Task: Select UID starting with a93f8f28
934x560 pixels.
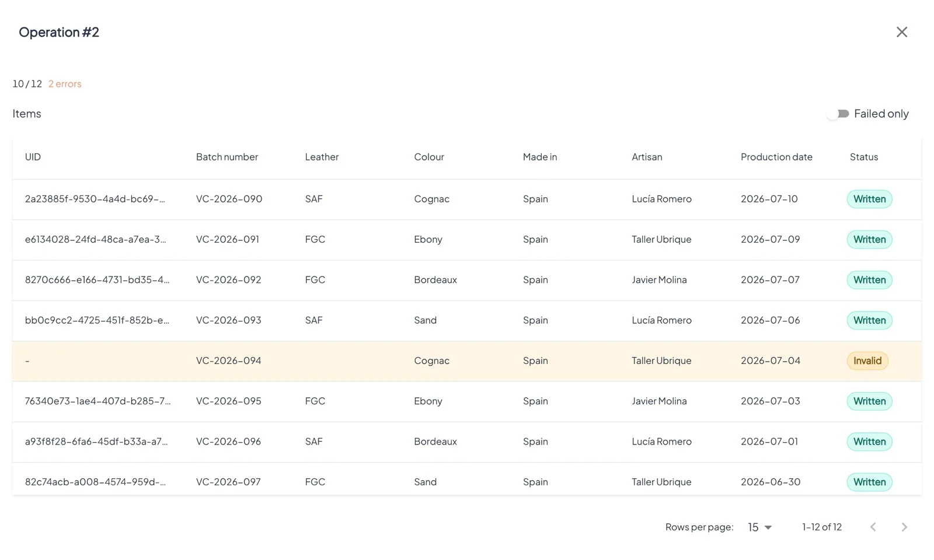Action: [96, 442]
